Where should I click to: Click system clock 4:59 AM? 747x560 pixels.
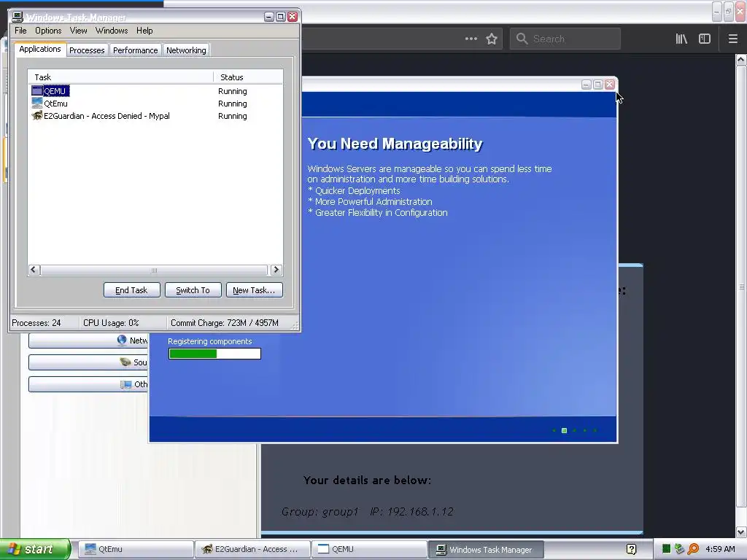pos(720,549)
